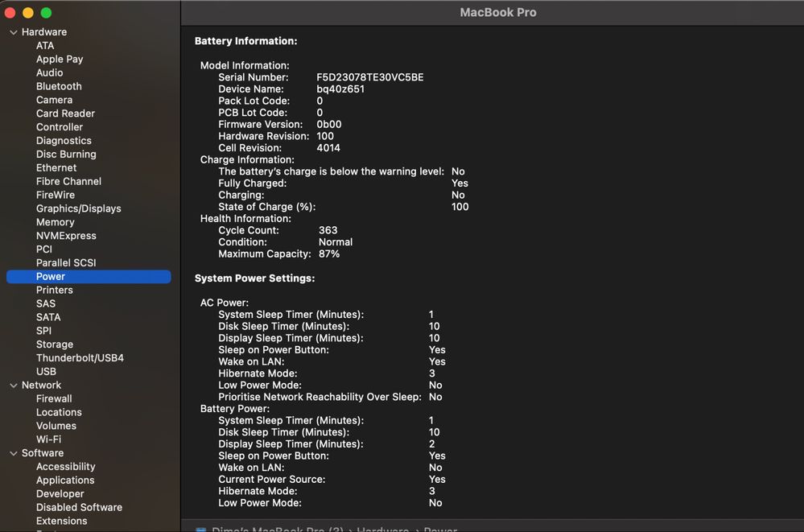Select Extensions under Software

click(x=61, y=522)
